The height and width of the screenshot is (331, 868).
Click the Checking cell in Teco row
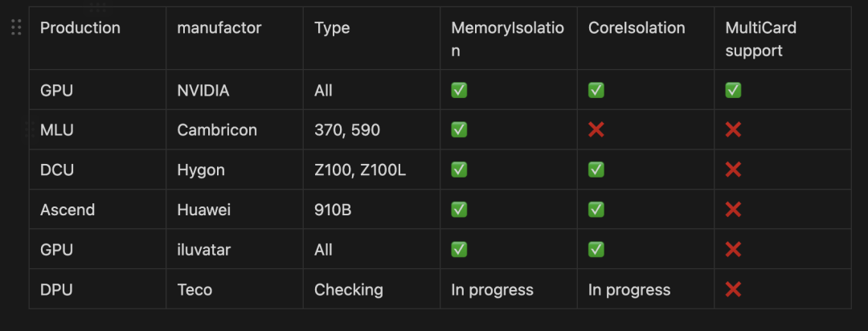348,289
